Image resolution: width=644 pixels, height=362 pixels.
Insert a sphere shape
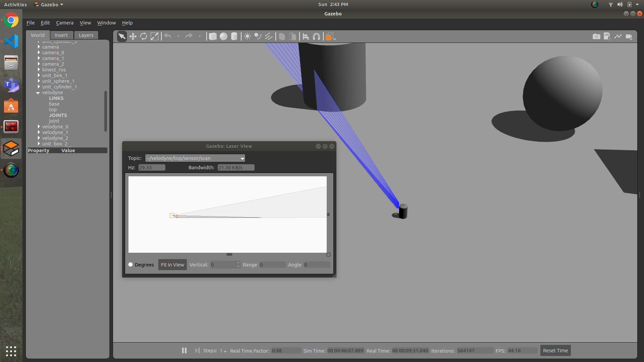(223, 37)
